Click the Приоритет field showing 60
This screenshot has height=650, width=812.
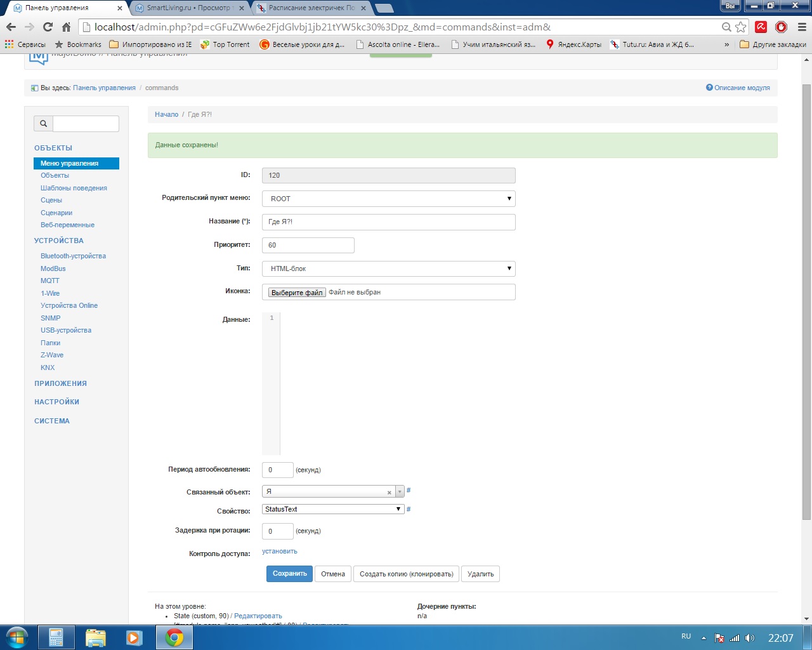308,245
